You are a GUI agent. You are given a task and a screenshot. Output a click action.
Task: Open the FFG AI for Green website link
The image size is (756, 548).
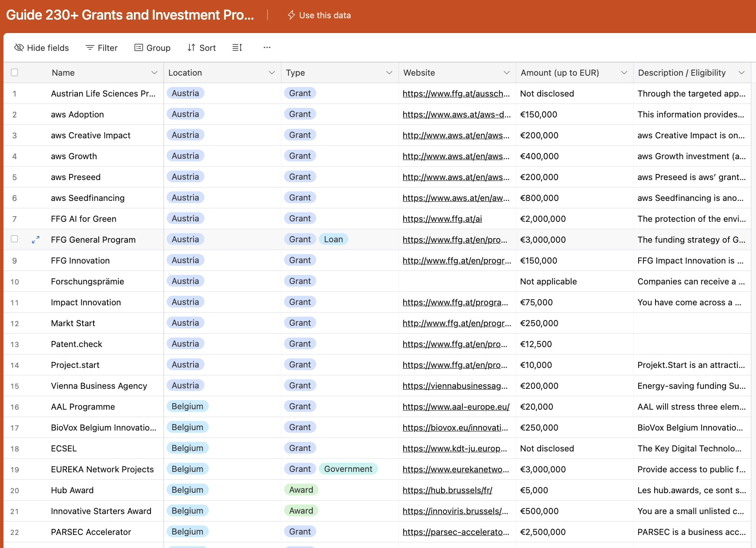442,219
